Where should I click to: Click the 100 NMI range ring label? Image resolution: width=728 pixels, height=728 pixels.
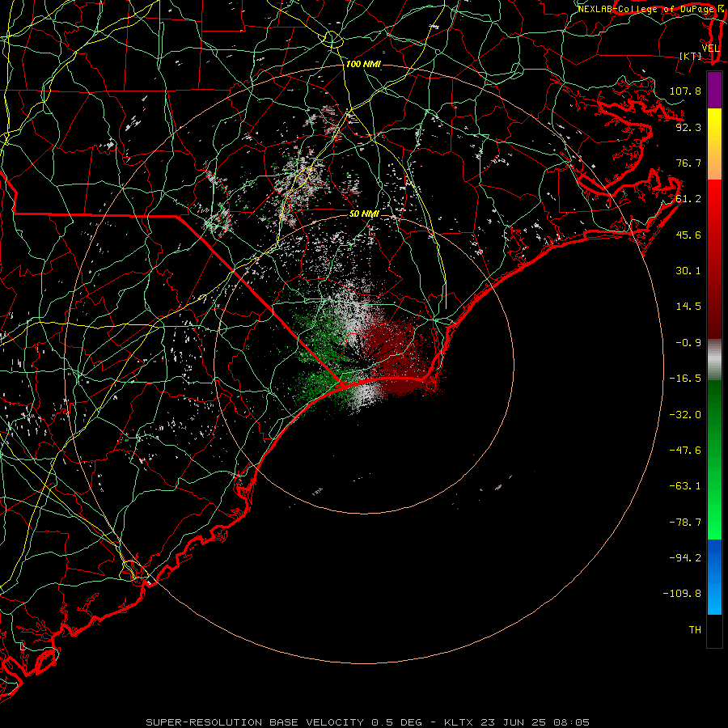pyautogui.click(x=363, y=64)
